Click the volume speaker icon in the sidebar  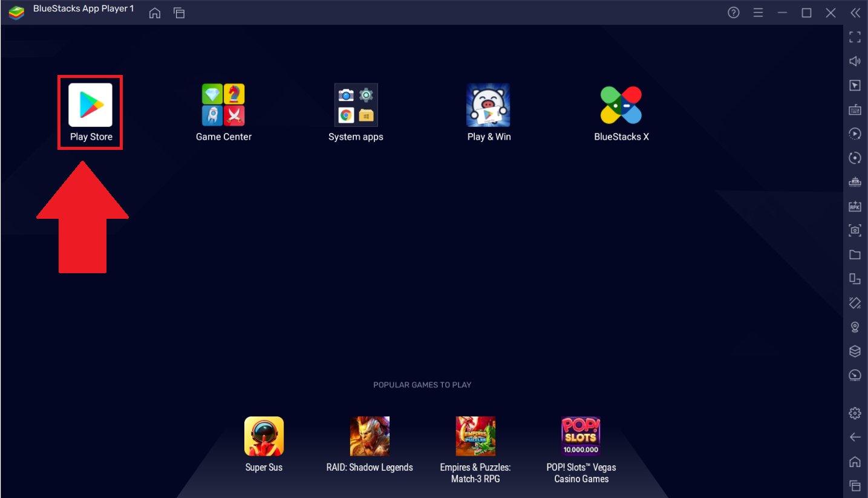click(855, 61)
